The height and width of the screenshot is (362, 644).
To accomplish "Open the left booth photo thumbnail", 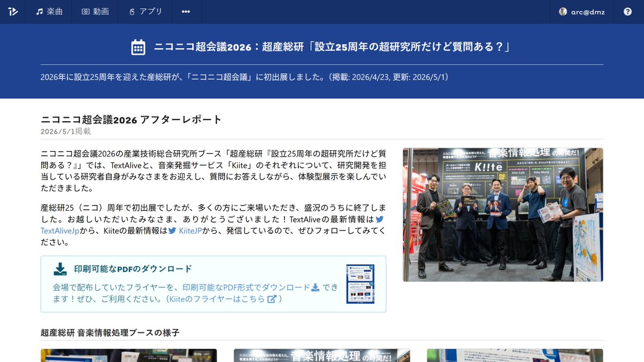I will pyautogui.click(x=129, y=356).
